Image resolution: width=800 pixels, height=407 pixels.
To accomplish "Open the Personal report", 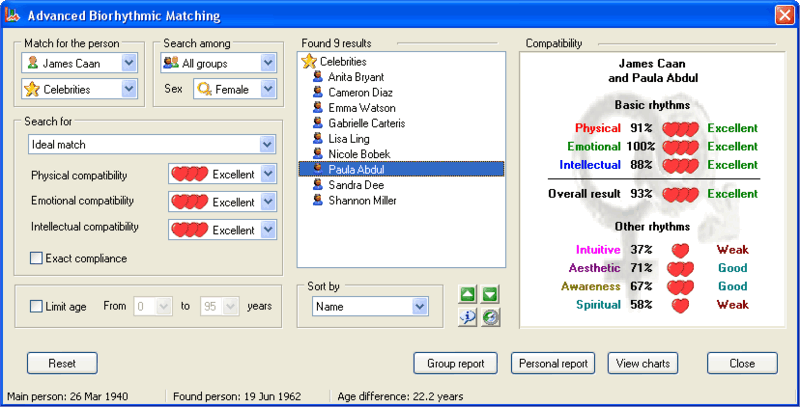I will (x=553, y=363).
